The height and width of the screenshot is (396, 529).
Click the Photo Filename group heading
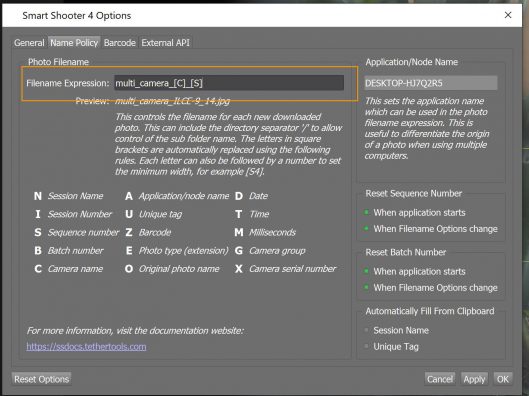tap(58, 62)
